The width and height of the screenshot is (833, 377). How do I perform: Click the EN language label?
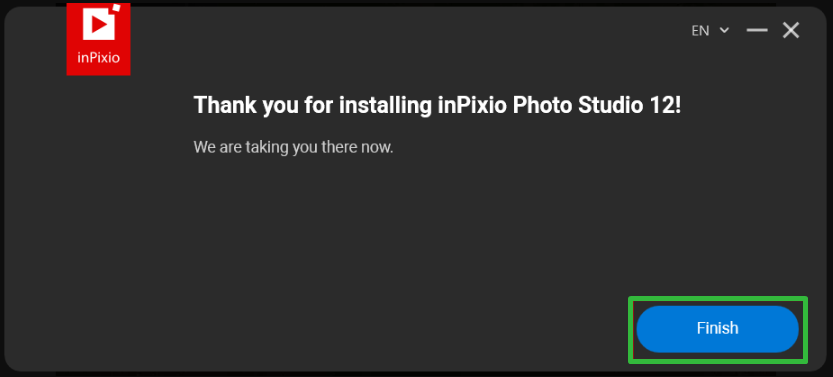tap(700, 31)
